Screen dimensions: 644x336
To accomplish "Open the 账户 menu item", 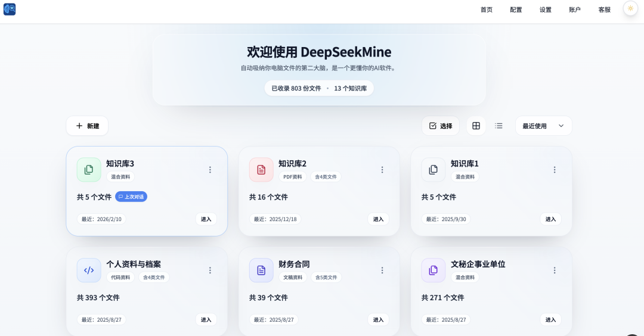I will 575,10.
